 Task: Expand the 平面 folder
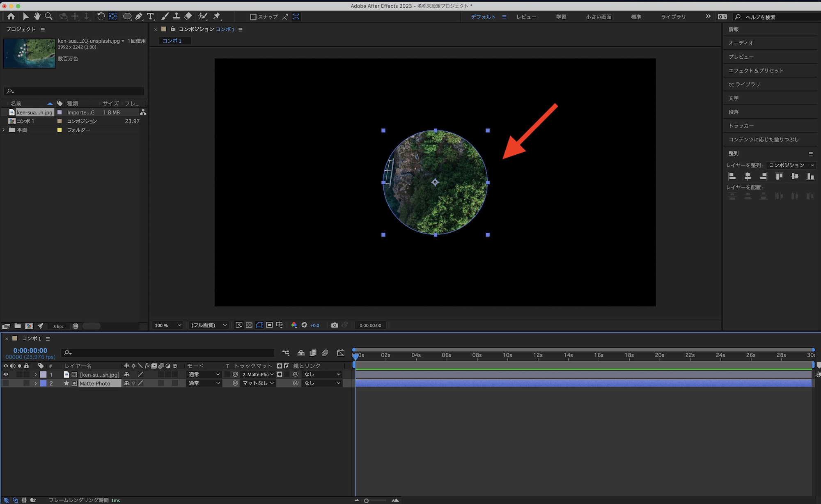(x=4, y=130)
